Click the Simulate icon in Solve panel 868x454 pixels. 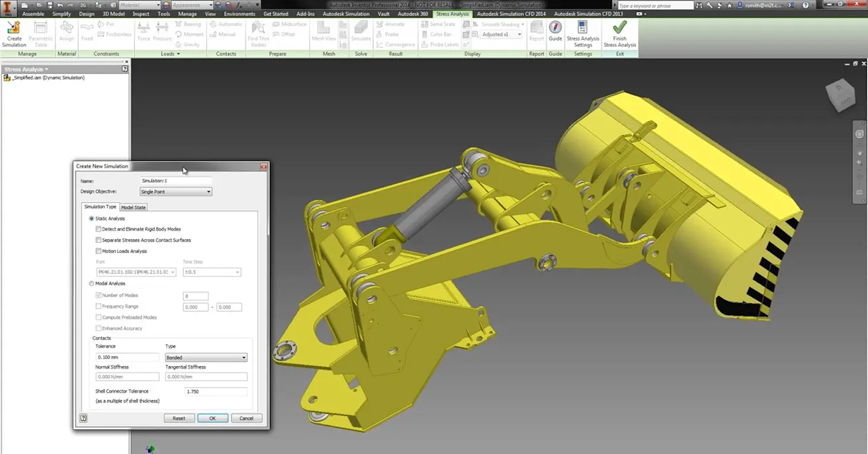[361, 28]
